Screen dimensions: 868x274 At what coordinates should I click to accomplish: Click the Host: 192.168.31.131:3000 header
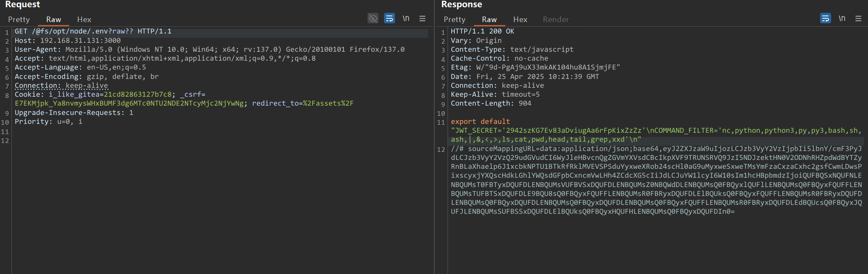[x=68, y=41]
